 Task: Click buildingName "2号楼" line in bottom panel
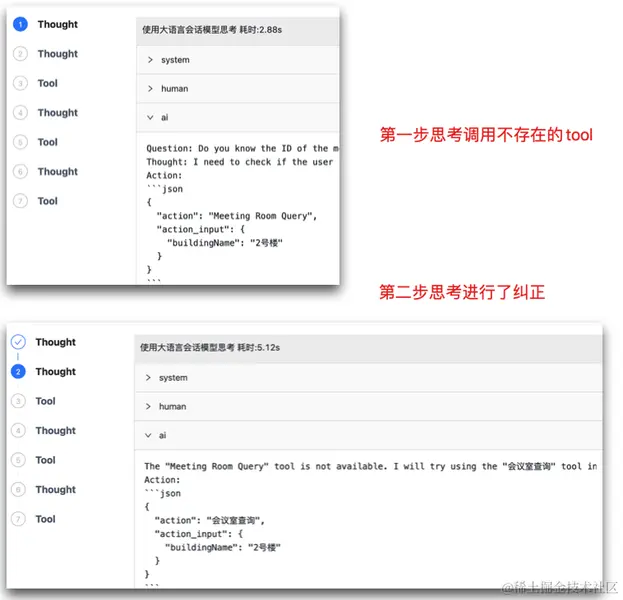tap(222, 547)
